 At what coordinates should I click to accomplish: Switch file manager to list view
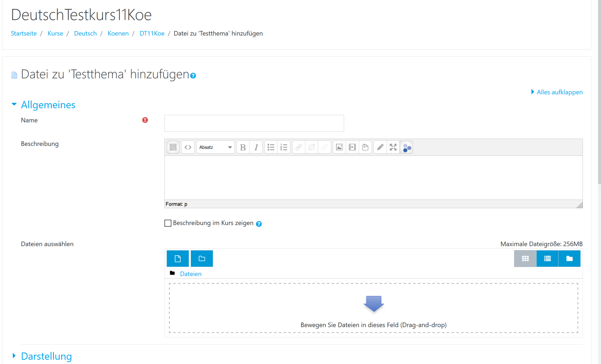(x=547, y=259)
